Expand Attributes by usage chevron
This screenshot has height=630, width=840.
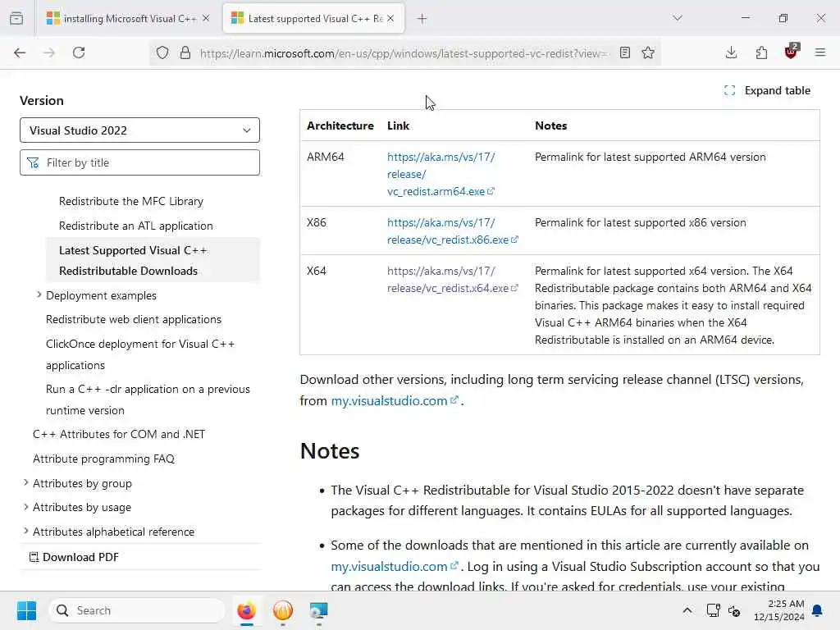tap(25, 507)
